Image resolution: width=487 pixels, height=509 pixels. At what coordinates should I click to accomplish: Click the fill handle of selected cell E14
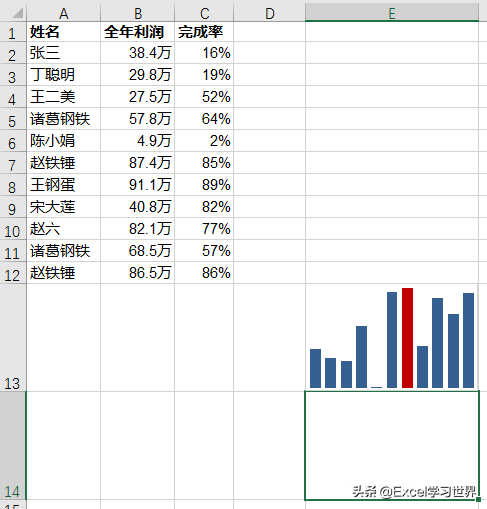coord(478,499)
